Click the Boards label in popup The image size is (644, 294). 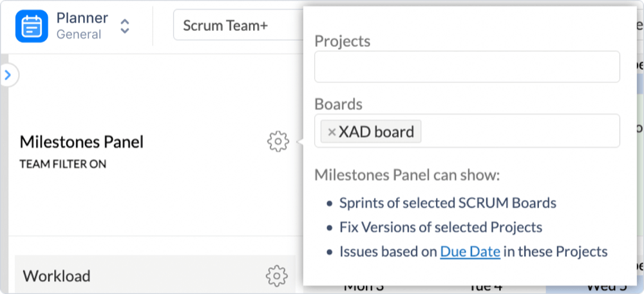338,104
